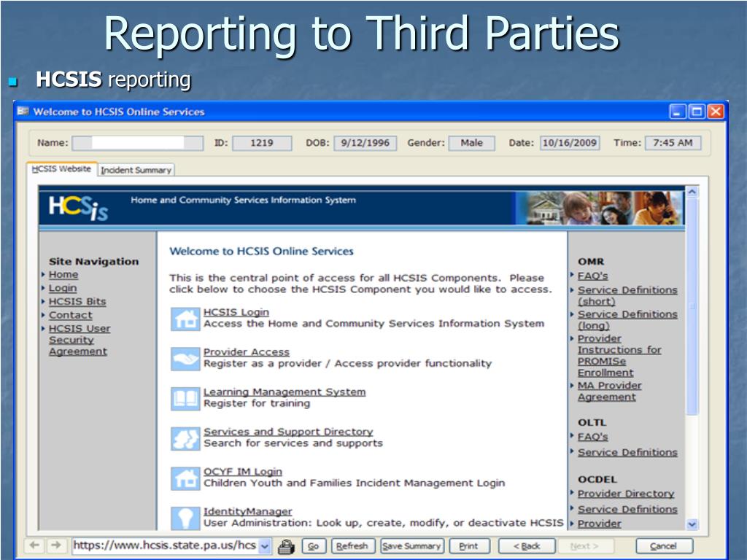
Task: Click the Print button
Action: (469, 546)
